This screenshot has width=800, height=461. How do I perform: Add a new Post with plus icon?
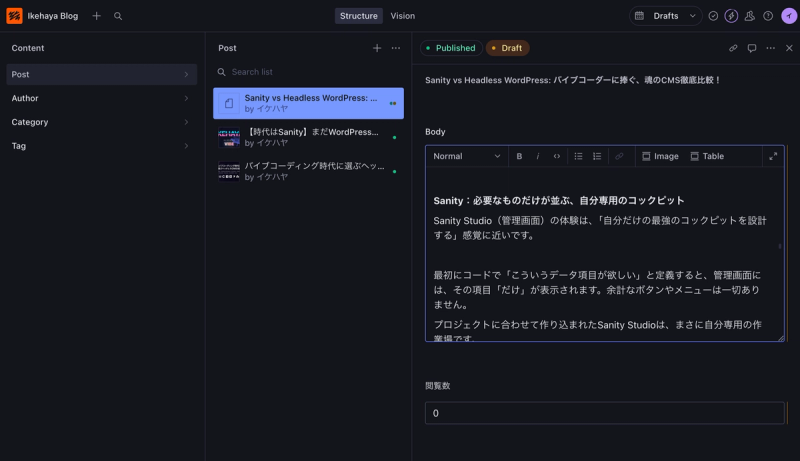[377, 48]
